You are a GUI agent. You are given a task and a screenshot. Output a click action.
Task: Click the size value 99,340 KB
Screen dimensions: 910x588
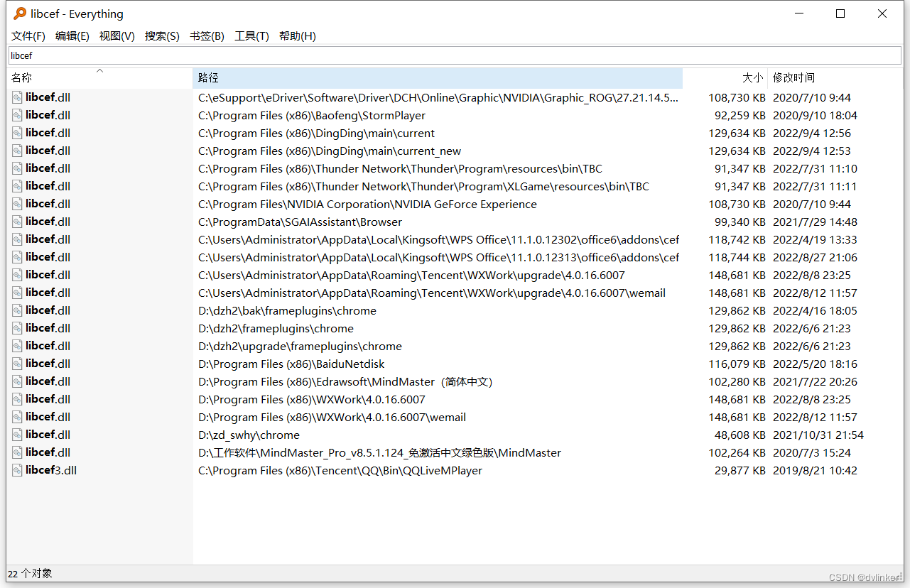pos(740,222)
